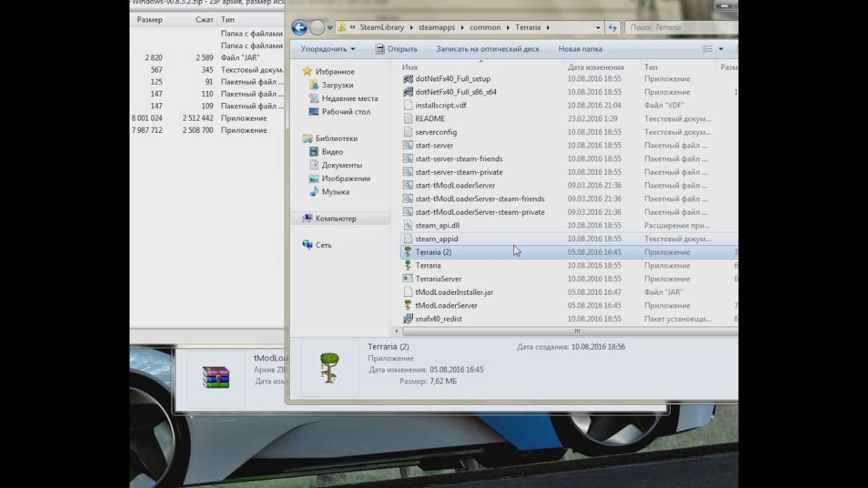Screen dimensions: 868x488
Task: Click the Открыть toolbar button
Action: [x=397, y=49]
